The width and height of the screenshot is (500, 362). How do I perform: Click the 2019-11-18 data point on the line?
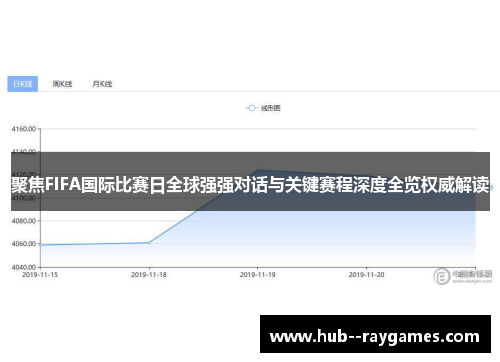tap(149, 243)
